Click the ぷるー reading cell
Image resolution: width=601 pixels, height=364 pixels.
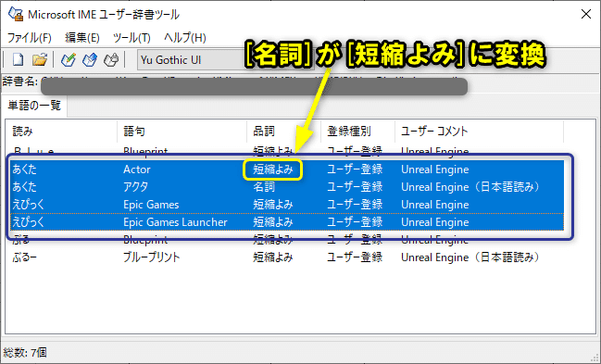point(24,257)
